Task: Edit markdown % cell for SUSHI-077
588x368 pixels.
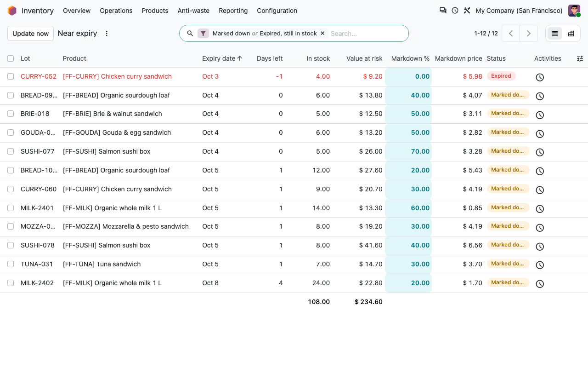Action: coord(408,151)
